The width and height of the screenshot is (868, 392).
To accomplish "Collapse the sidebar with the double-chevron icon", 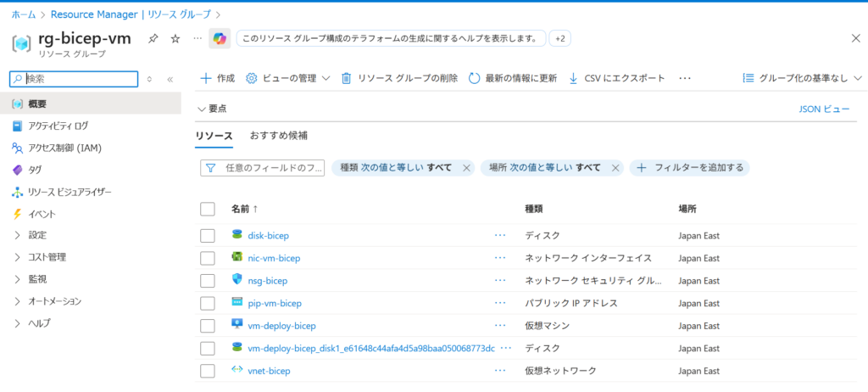I will click(x=170, y=79).
